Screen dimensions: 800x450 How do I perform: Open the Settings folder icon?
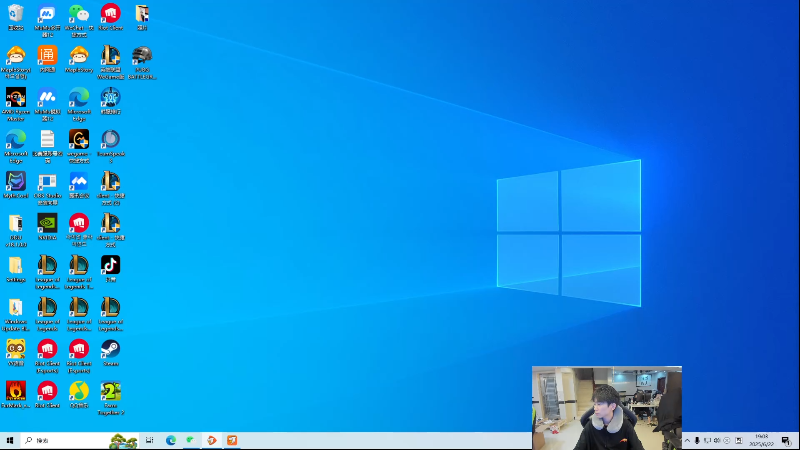click(16, 269)
